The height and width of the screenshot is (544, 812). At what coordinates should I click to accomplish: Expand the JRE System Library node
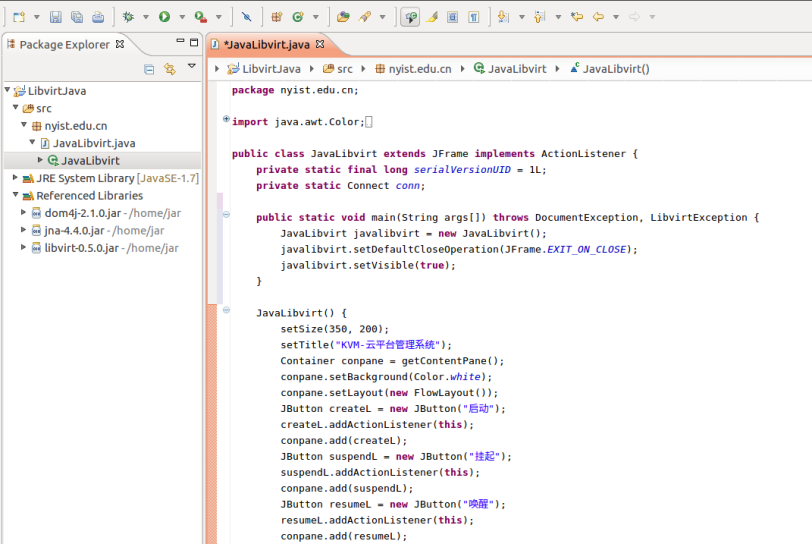click(x=16, y=177)
